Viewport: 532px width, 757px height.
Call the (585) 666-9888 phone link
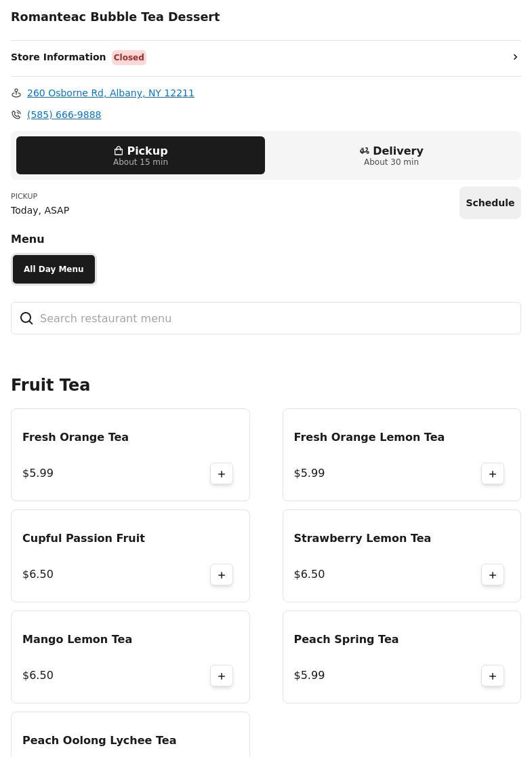tap(64, 115)
